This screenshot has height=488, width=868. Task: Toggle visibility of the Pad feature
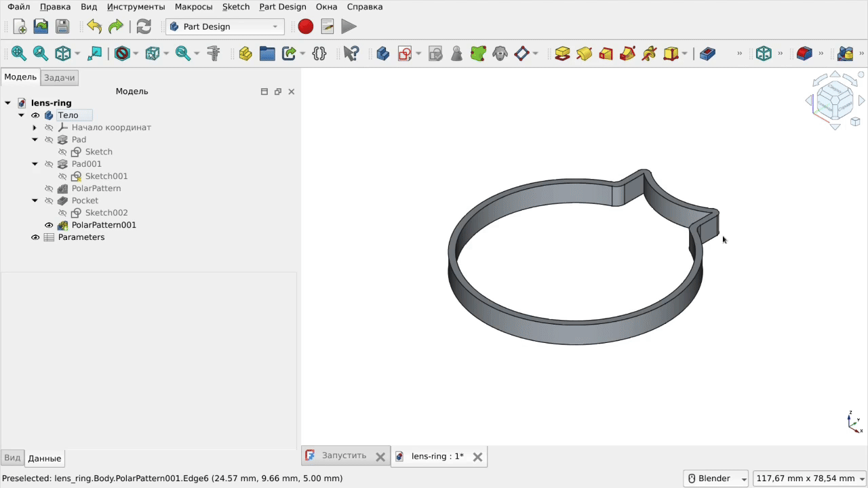49,140
